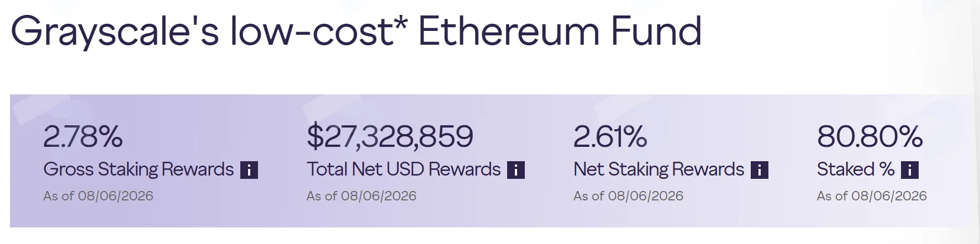Select the Net Staking Rewards label text

click(659, 169)
